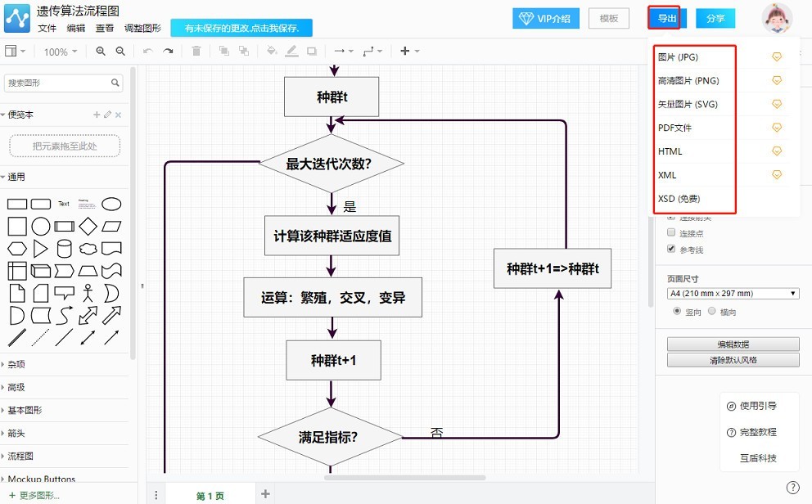This screenshot has height=504, width=812.
Task: Select the callout speech bubble shape
Action: [x=64, y=293]
